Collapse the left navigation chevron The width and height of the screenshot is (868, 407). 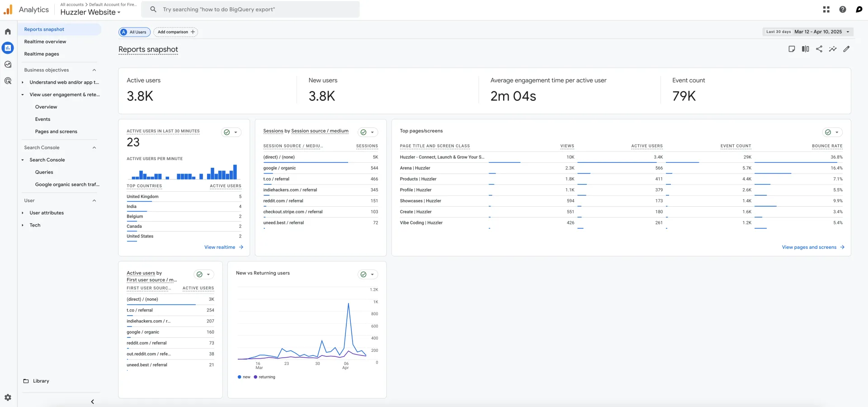point(92,402)
